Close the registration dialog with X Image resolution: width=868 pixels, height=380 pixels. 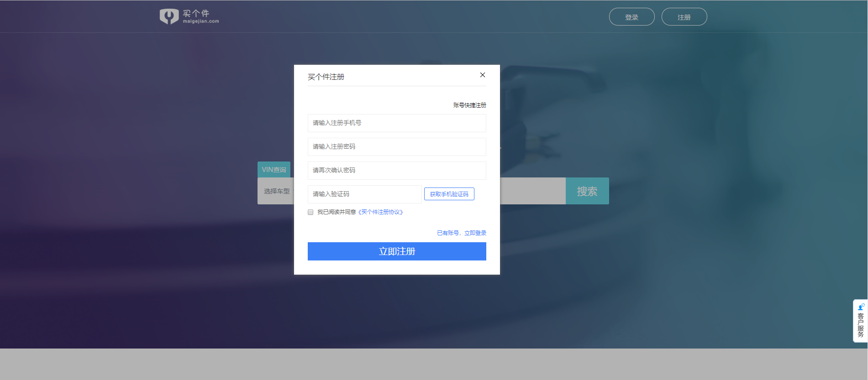482,75
